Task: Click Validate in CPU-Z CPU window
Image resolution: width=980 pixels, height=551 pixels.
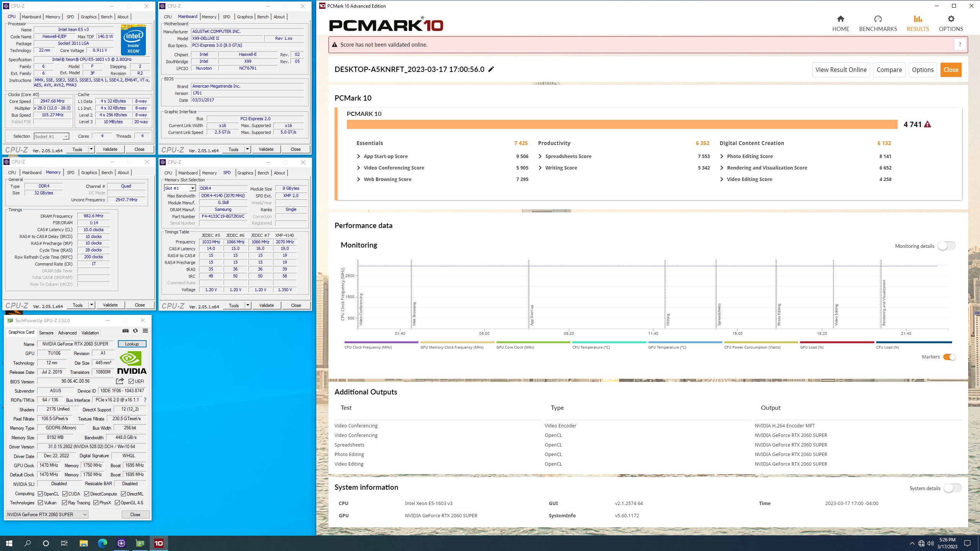Action: [x=110, y=149]
